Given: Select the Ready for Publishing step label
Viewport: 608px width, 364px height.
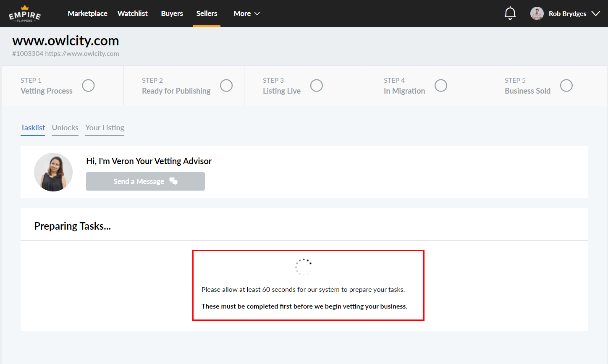Looking at the screenshot, I should click(176, 91).
